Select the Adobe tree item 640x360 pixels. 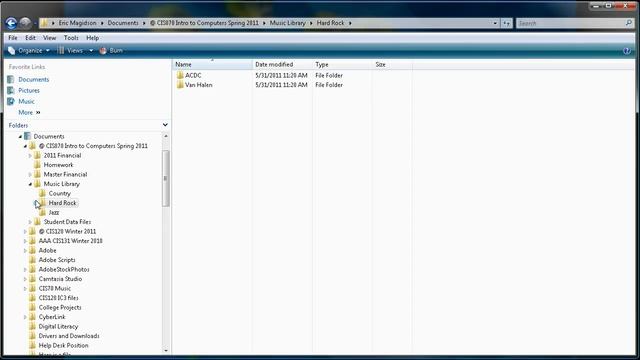(47, 251)
